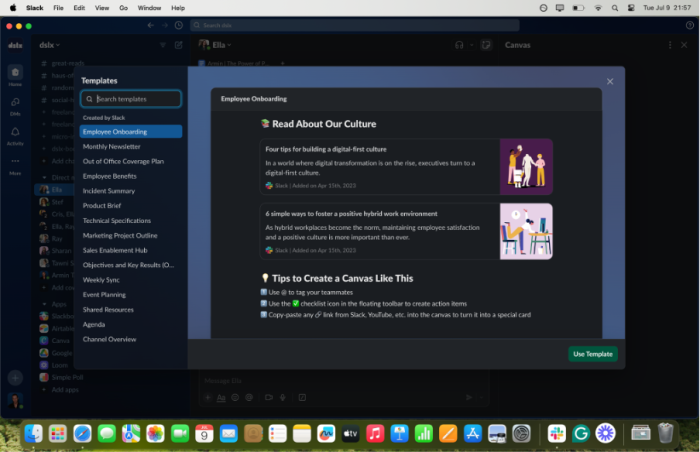Image resolution: width=700 pixels, height=452 pixels.
Task: Open Control Center in the menu bar
Action: tap(631, 8)
